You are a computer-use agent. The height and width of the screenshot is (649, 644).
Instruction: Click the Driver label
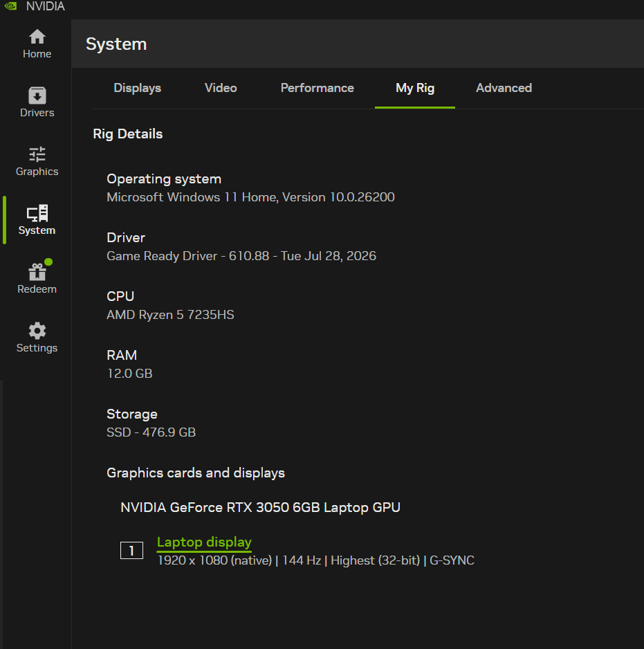point(126,237)
